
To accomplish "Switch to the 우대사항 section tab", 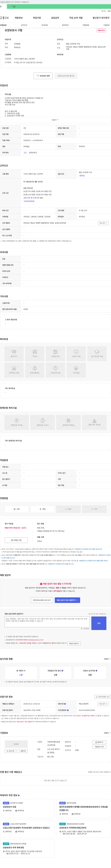I will point(44,25).
